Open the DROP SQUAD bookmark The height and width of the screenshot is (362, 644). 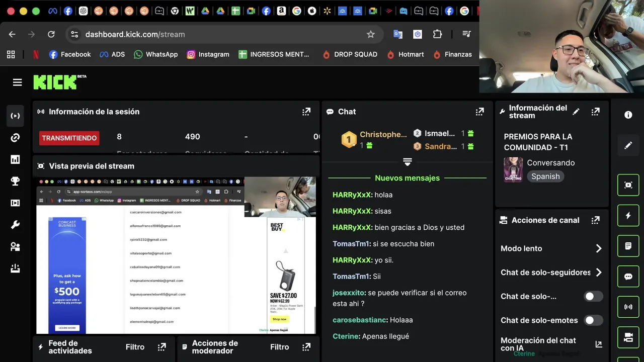(x=350, y=54)
